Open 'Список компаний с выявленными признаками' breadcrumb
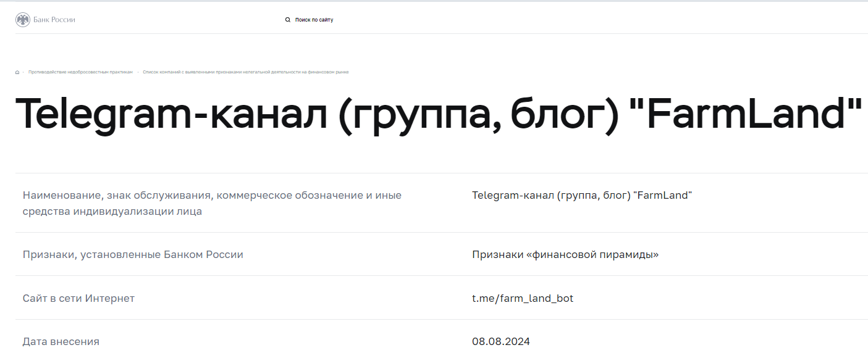This screenshot has height=358, width=868. pos(245,72)
